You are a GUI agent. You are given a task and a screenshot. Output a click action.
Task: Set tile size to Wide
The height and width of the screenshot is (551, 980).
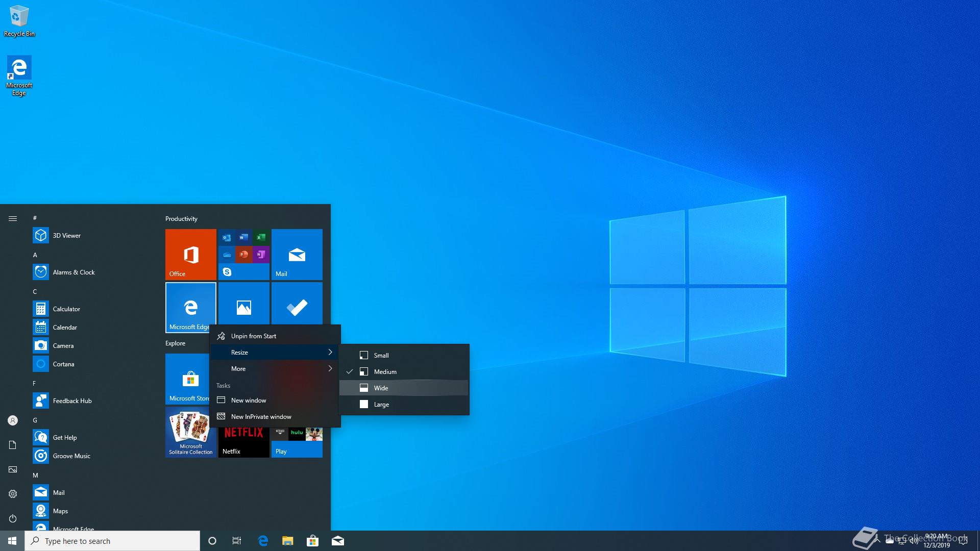coord(404,388)
